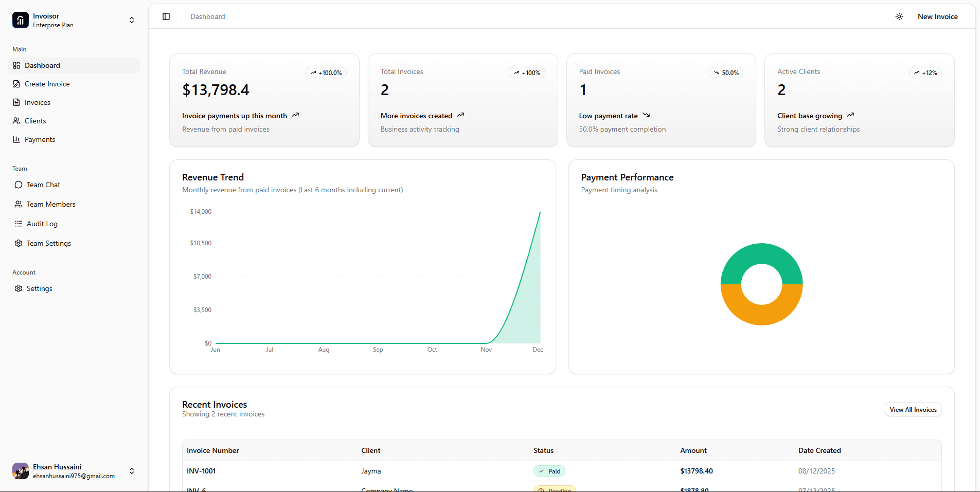Screen dimensions: 980x492
Task: Expand the Invoisor Enterprise Plan switcher
Action: (132, 20)
